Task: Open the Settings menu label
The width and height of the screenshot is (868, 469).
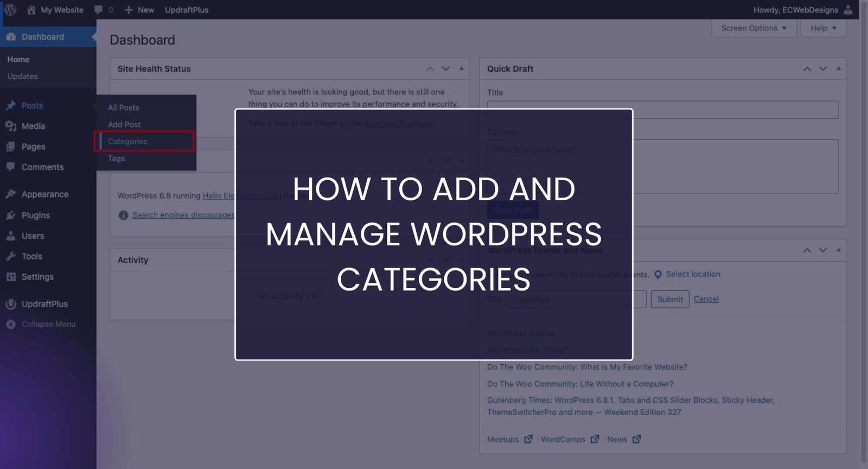Action: pyautogui.click(x=37, y=277)
